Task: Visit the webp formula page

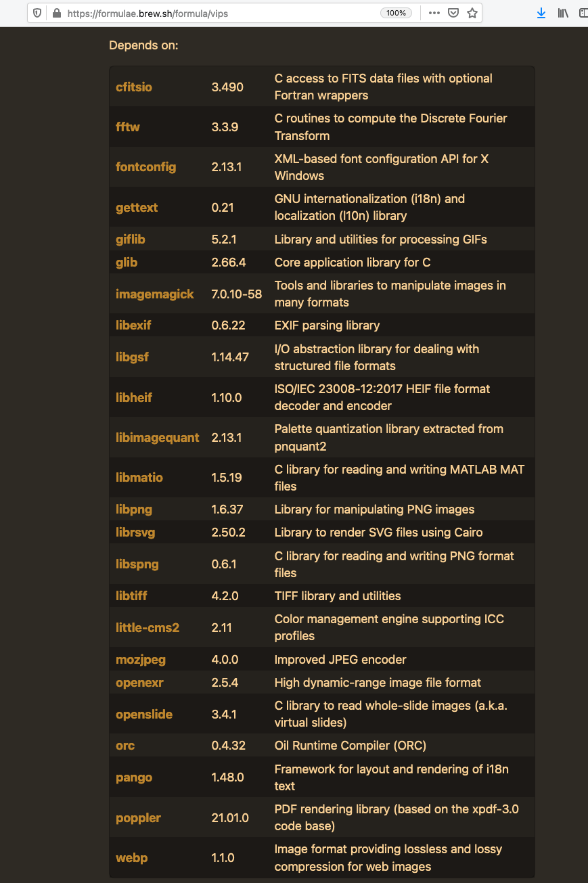Action: (x=131, y=857)
